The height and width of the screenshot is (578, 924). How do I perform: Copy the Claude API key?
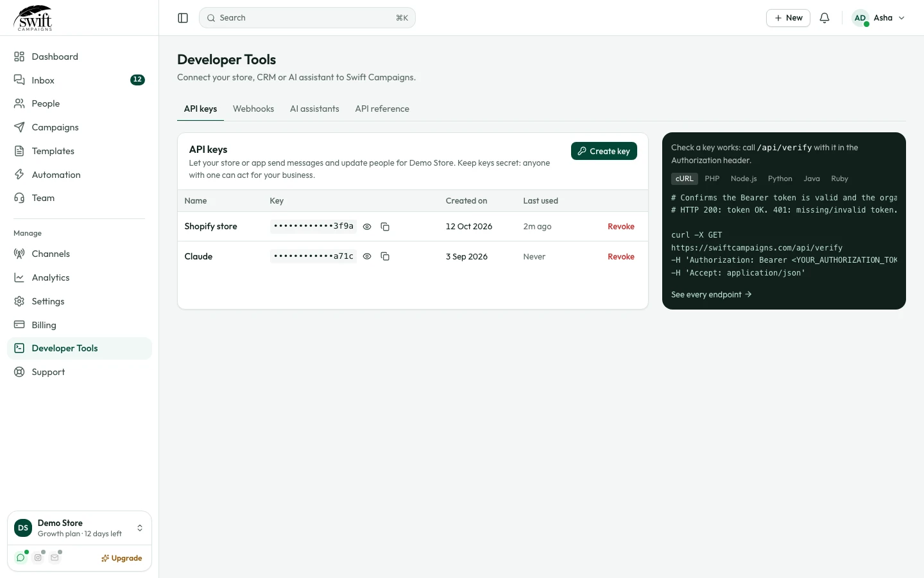pyautogui.click(x=385, y=256)
